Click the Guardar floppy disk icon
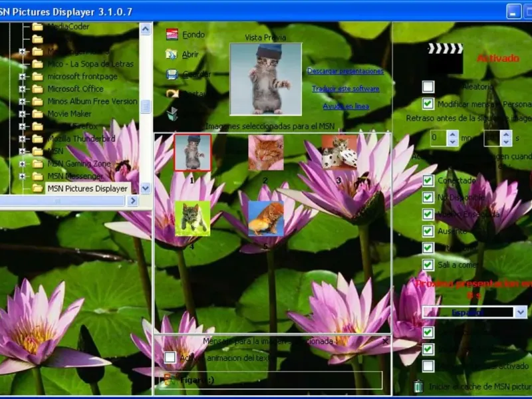Viewport: 532px width, 399px height. (x=172, y=74)
